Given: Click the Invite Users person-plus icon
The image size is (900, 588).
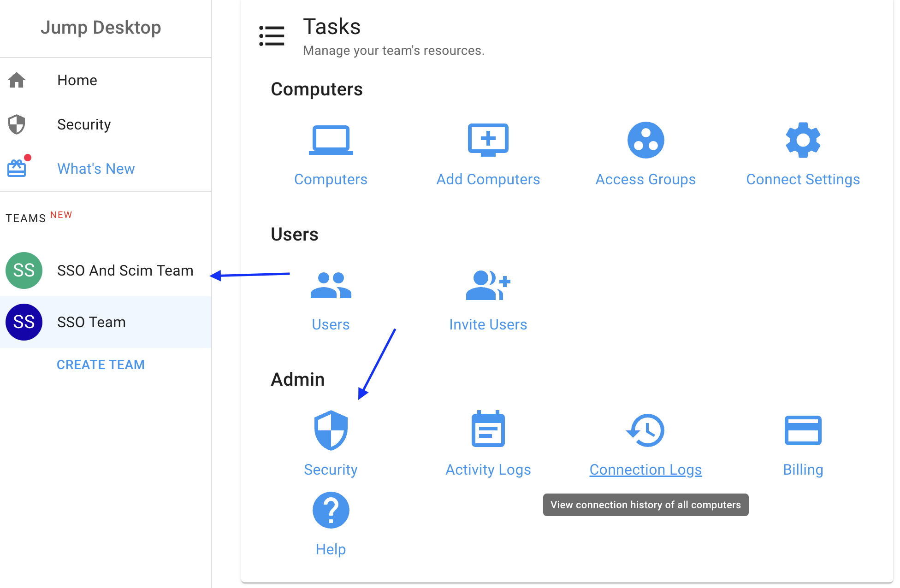Looking at the screenshot, I should click(x=488, y=285).
